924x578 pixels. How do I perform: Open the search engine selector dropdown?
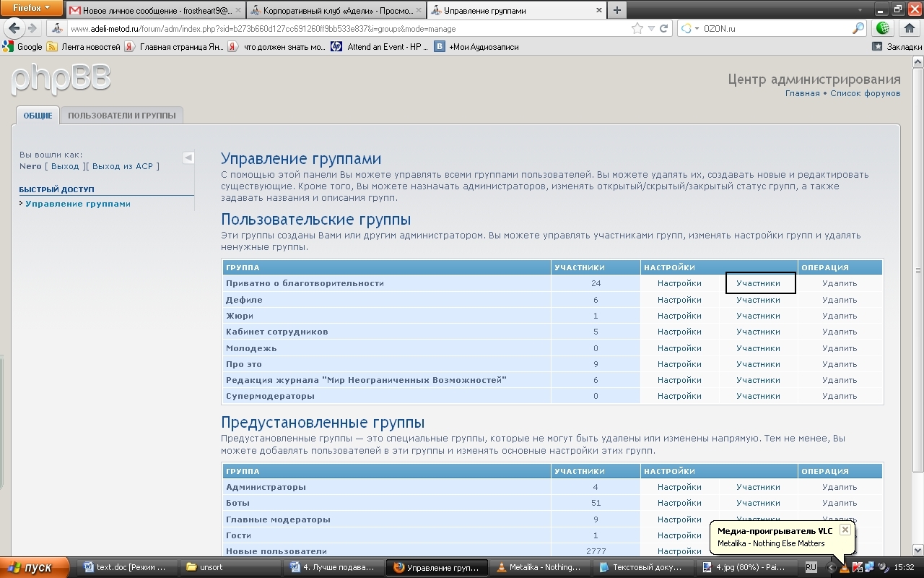tap(692, 29)
